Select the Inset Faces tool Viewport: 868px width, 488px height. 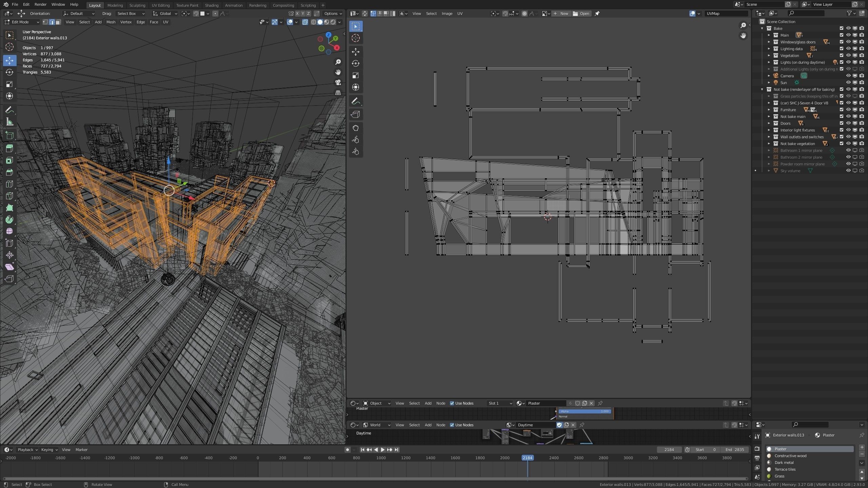click(9, 160)
